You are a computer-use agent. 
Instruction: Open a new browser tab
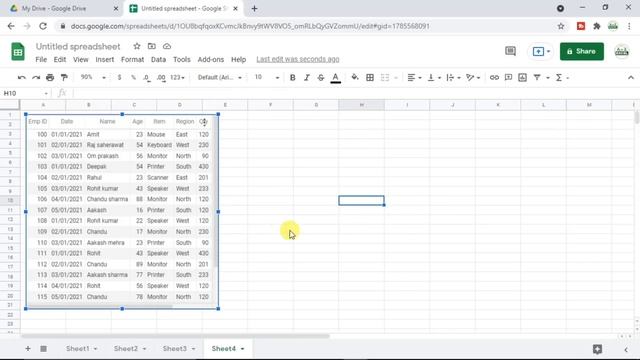[x=254, y=9]
